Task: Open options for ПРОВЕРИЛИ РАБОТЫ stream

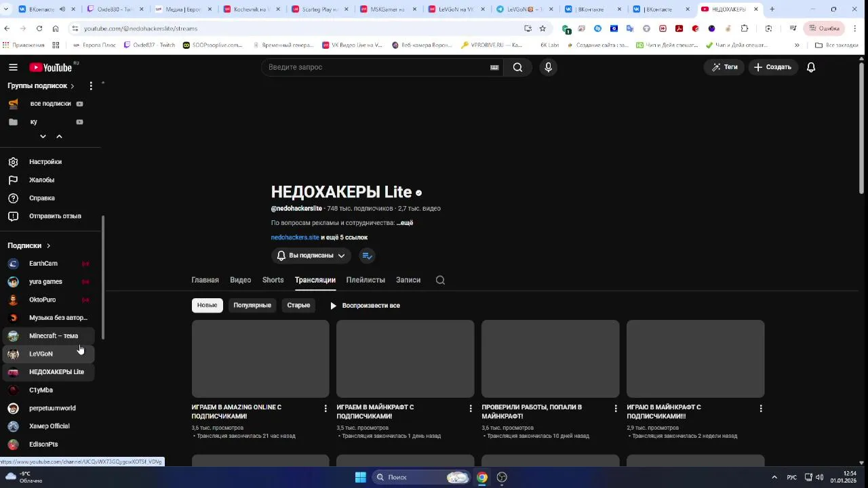Action: [616, 408]
